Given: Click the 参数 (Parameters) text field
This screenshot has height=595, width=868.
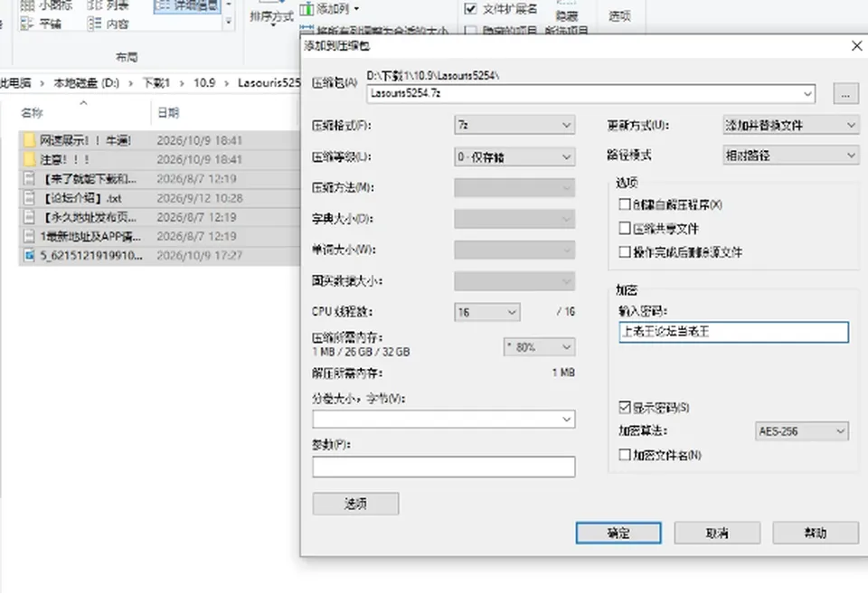Looking at the screenshot, I should coord(443,467).
